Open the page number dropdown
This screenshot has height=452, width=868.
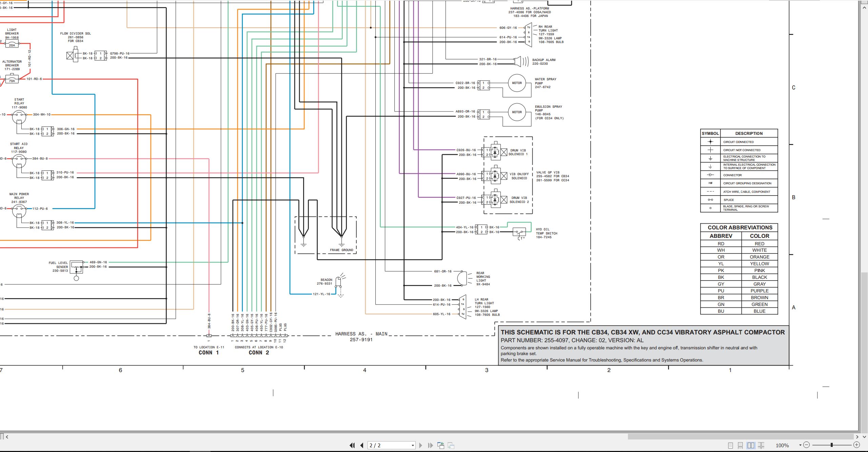413,446
